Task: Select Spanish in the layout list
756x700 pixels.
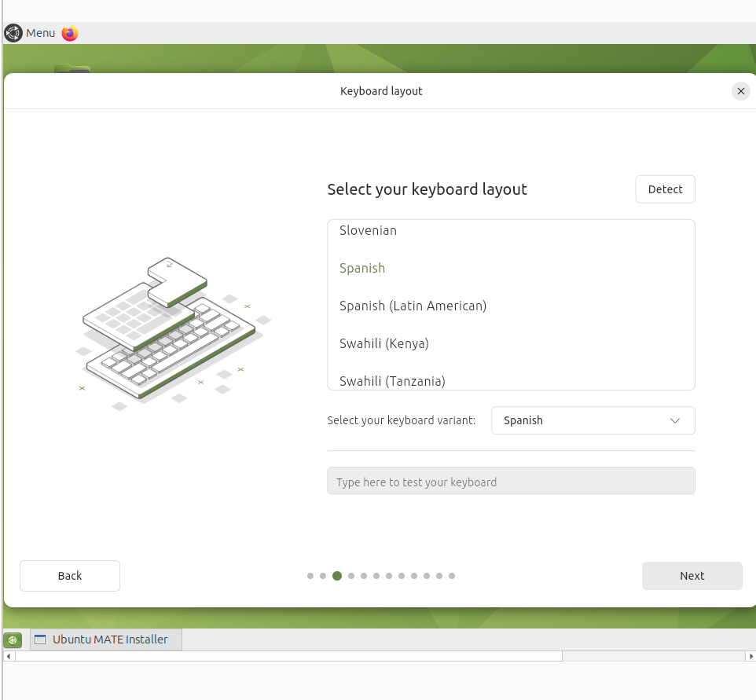Action: 511,268
